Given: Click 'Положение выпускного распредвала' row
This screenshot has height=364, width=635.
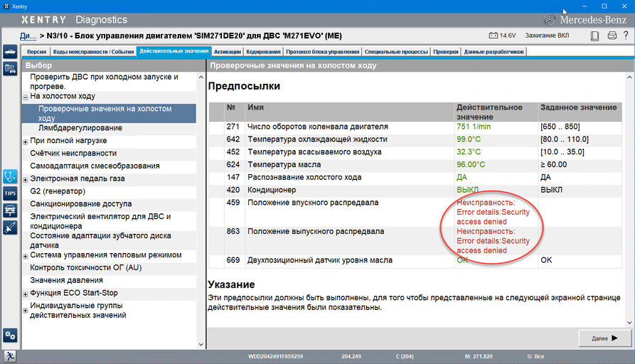Looking at the screenshot, I should (x=415, y=241).
